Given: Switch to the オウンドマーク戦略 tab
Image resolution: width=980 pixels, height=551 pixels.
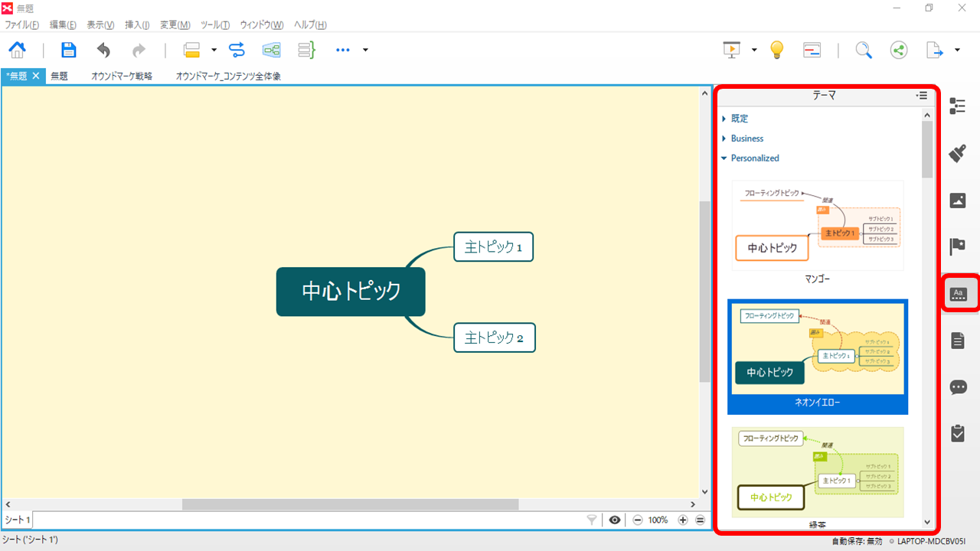Looking at the screenshot, I should 122,77.
